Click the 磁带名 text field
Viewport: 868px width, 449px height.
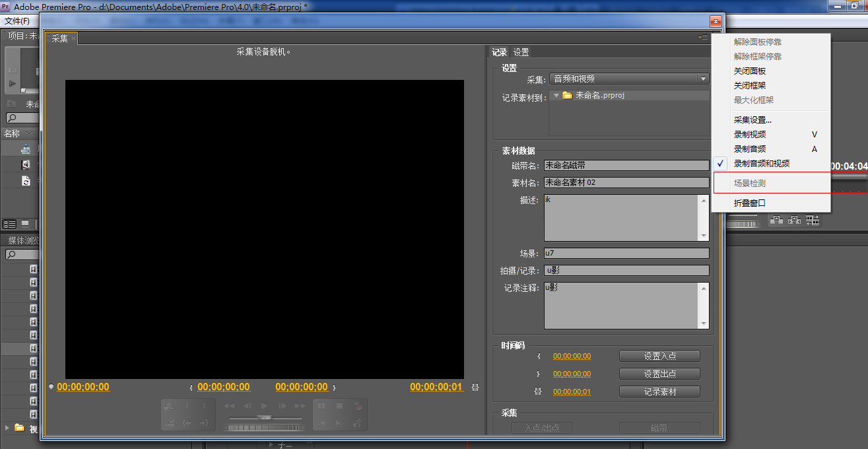click(x=626, y=166)
